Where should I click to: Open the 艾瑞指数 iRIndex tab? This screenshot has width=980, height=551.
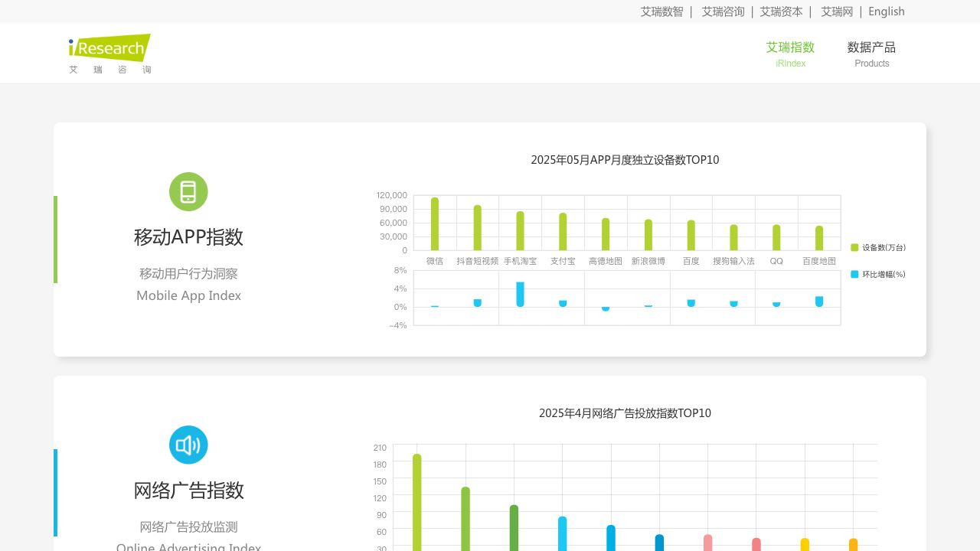(790, 54)
